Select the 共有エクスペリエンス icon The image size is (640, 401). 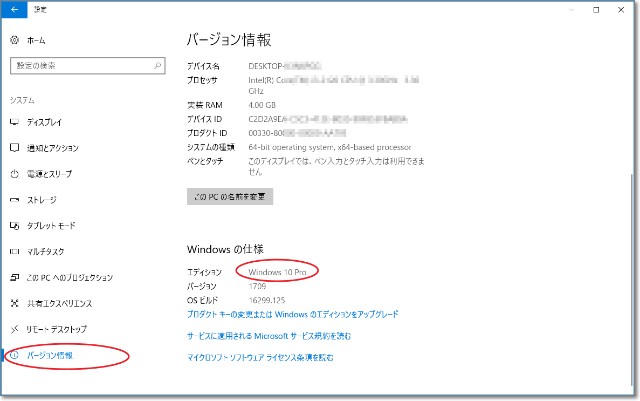coord(14,303)
